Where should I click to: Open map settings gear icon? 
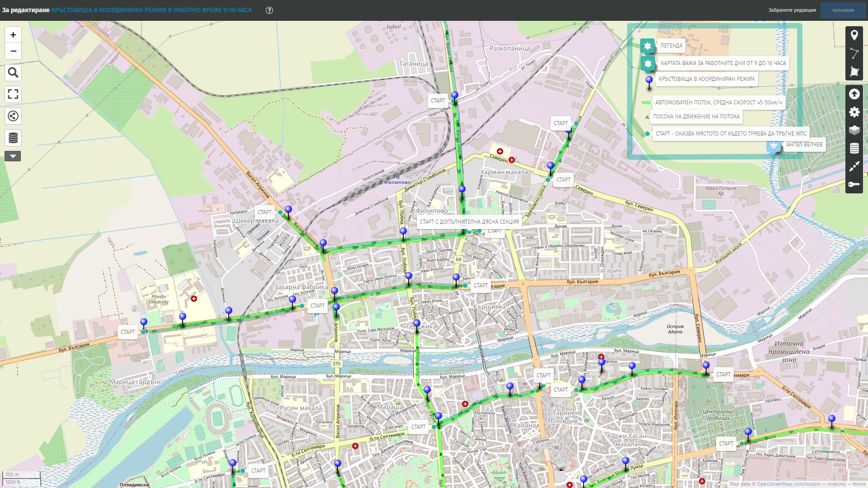[854, 112]
